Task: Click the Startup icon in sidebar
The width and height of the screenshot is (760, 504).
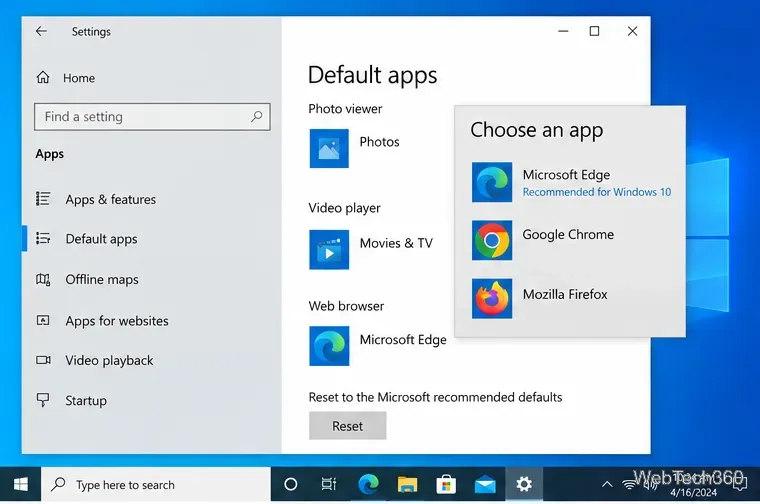Action: pyautogui.click(x=43, y=400)
